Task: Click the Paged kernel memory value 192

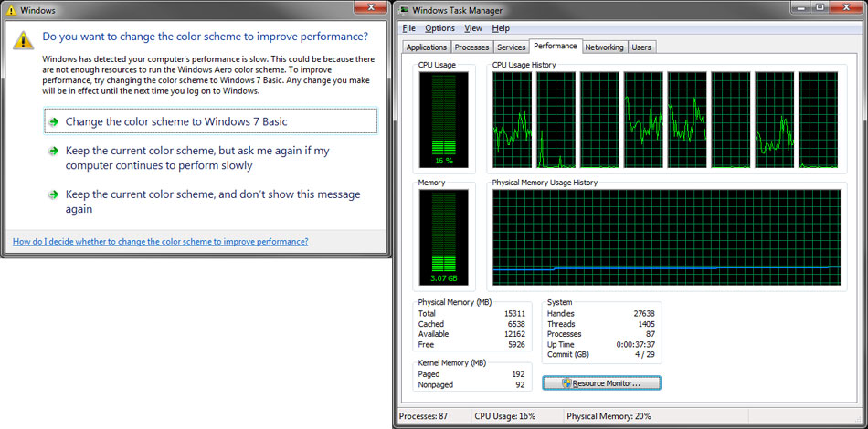Action: (518, 374)
